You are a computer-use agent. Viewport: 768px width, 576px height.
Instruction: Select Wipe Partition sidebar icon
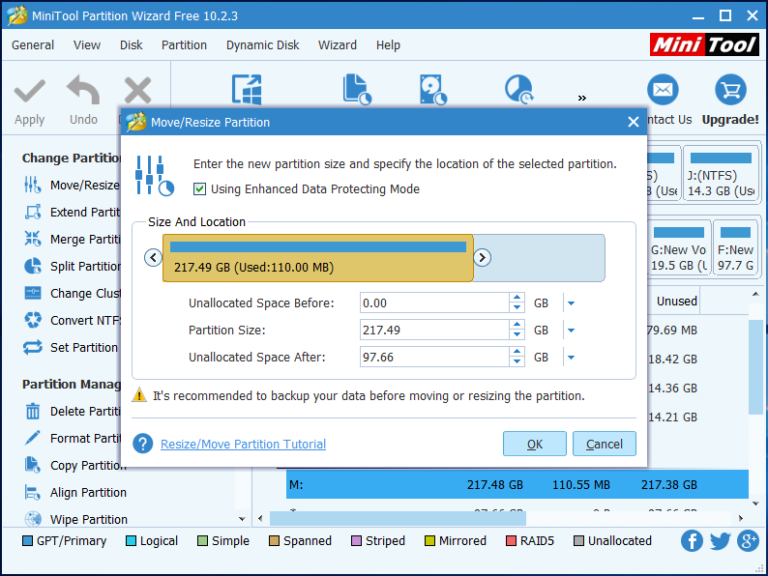pyautogui.click(x=33, y=519)
